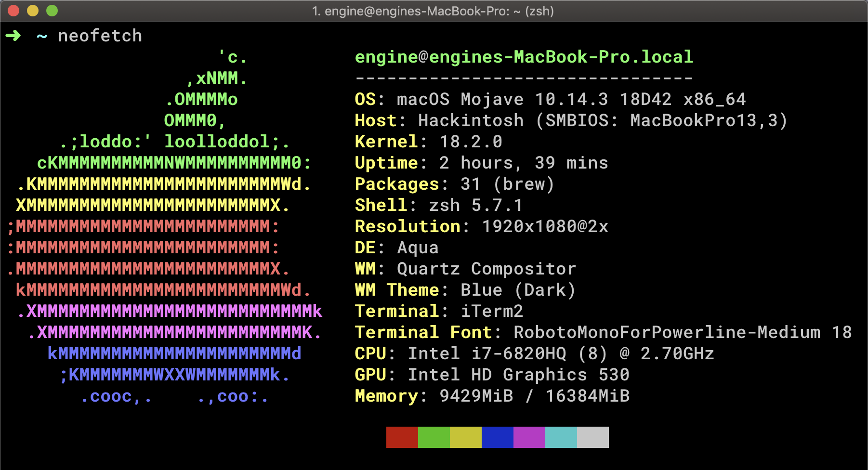Click the magenta color block
Viewport: 868px width, 470px height.
coord(529,437)
